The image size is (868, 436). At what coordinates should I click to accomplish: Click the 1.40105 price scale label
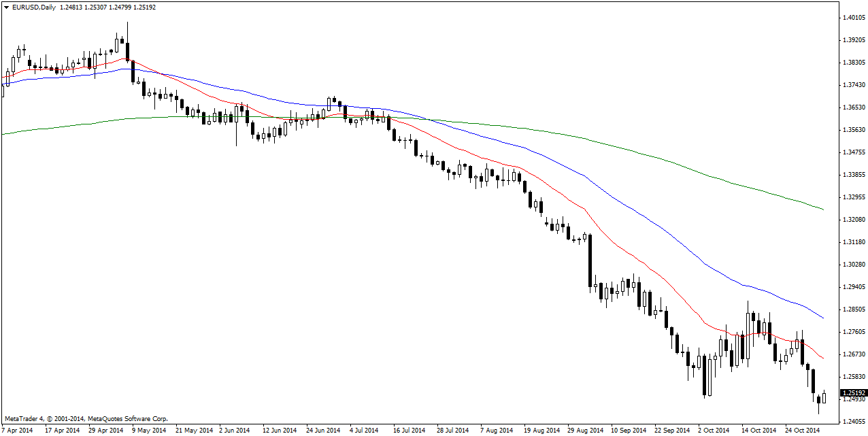click(x=853, y=17)
